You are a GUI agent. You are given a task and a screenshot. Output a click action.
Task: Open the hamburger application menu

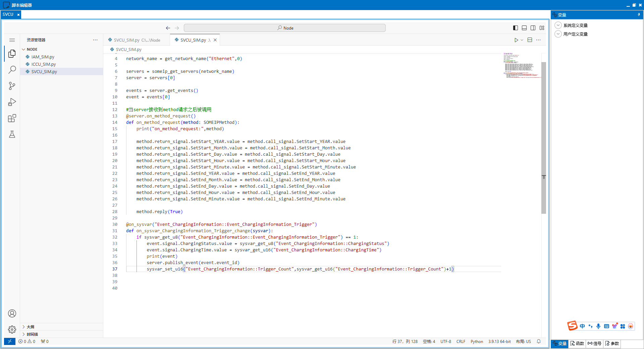click(12, 40)
